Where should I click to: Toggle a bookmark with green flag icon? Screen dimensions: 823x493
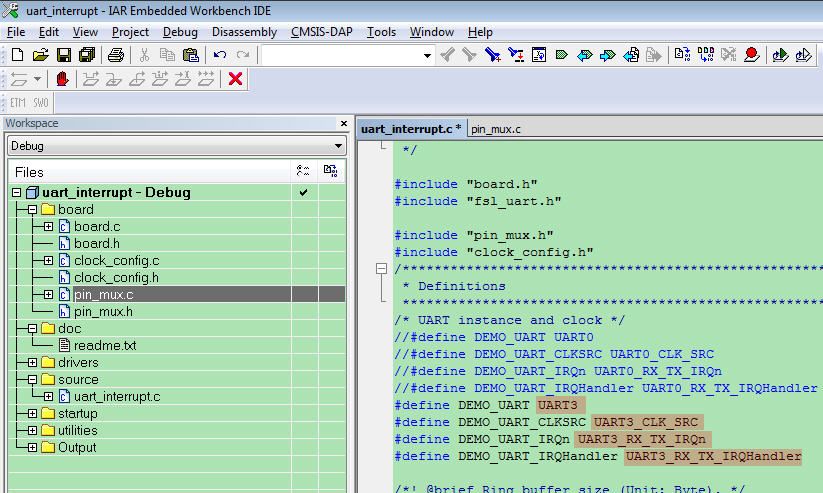point(562,55)
